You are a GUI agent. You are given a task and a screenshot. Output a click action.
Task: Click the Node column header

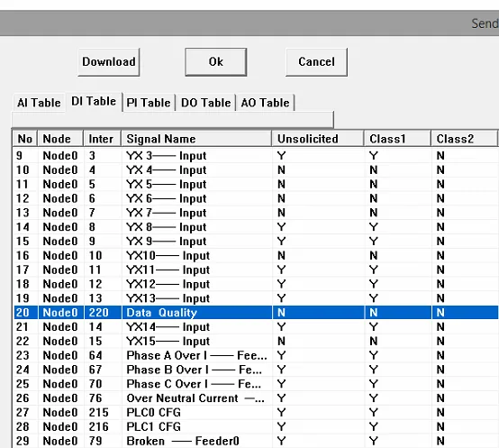tap(60, 139)
